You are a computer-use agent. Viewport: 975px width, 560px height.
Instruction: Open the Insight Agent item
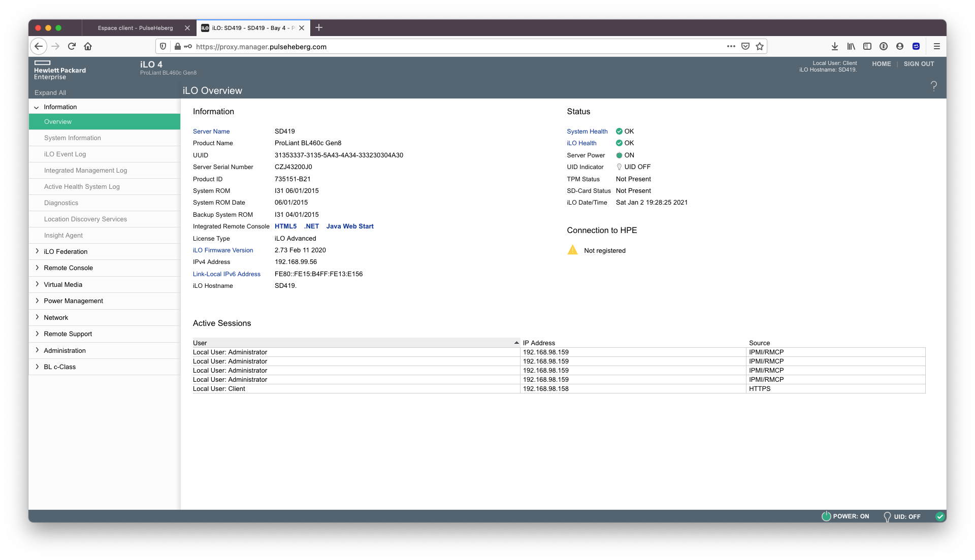[x=105, y=236]
